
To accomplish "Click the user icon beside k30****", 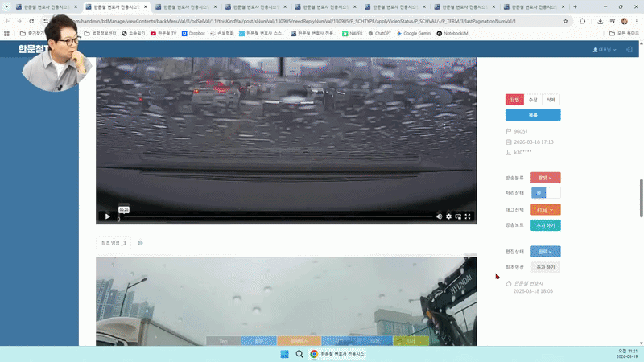I will 509,152.
